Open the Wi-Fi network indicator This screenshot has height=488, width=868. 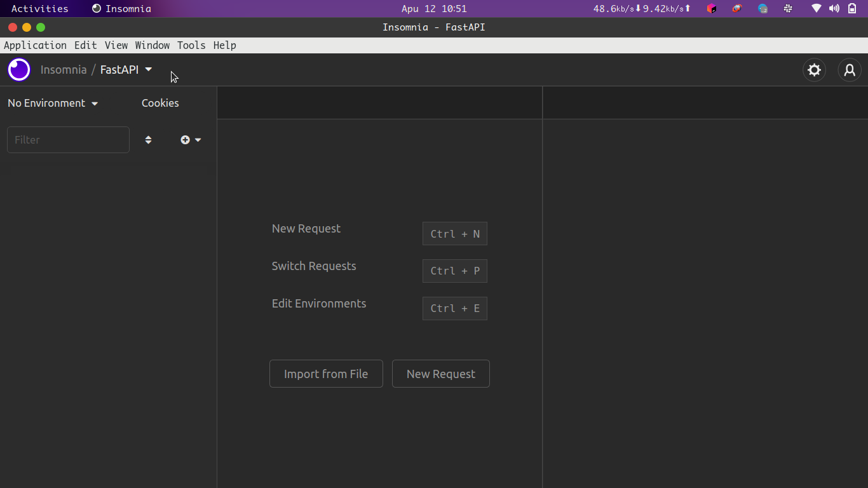coord(817,9)
